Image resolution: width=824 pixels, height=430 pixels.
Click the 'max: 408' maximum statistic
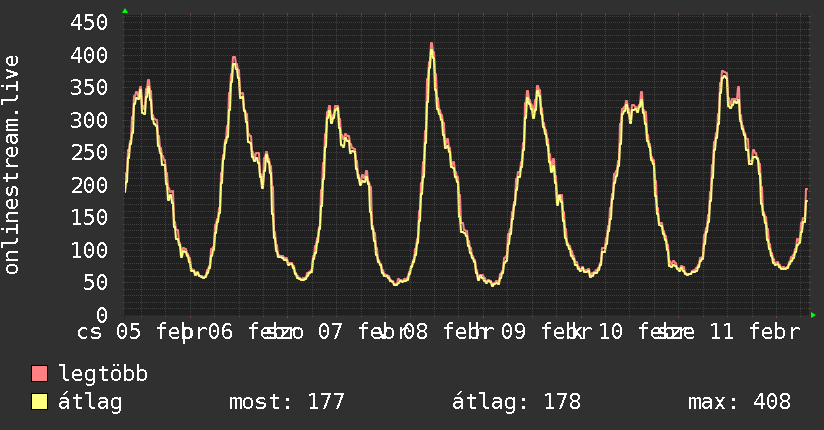pos(739,402)
